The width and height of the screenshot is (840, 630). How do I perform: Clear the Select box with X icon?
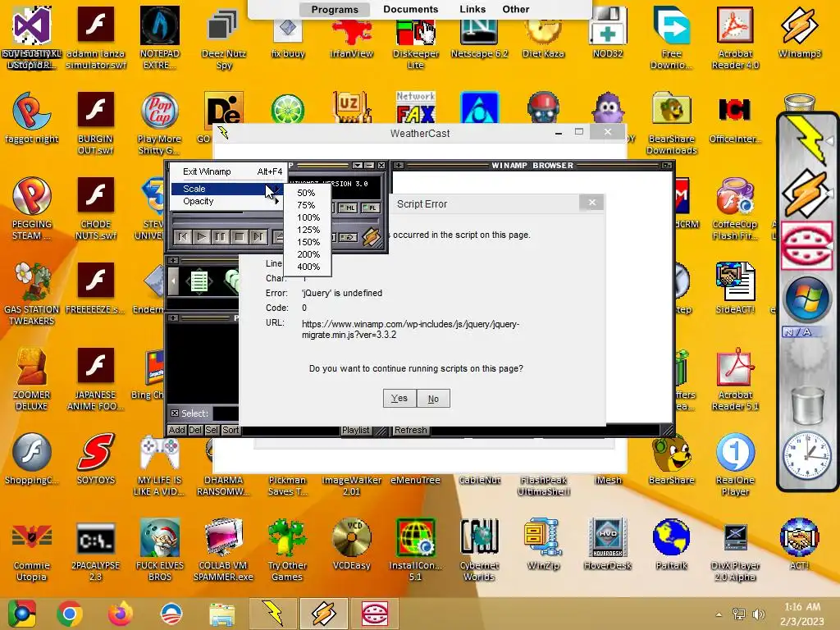175,413
